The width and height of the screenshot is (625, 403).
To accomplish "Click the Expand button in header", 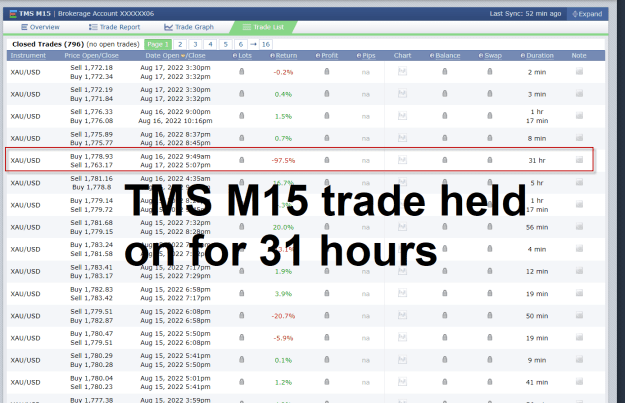I will [587, 14].
